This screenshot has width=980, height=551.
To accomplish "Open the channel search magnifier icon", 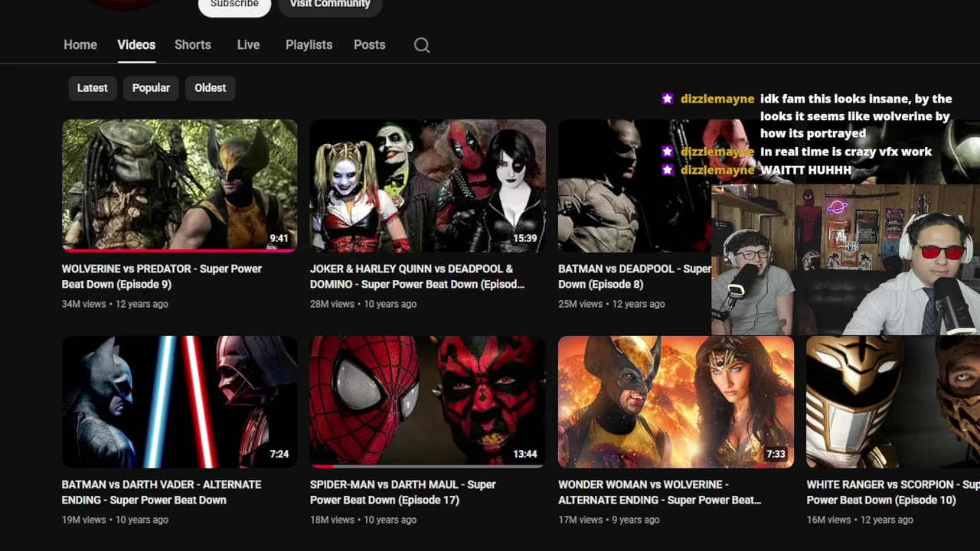I will [422, 45].
